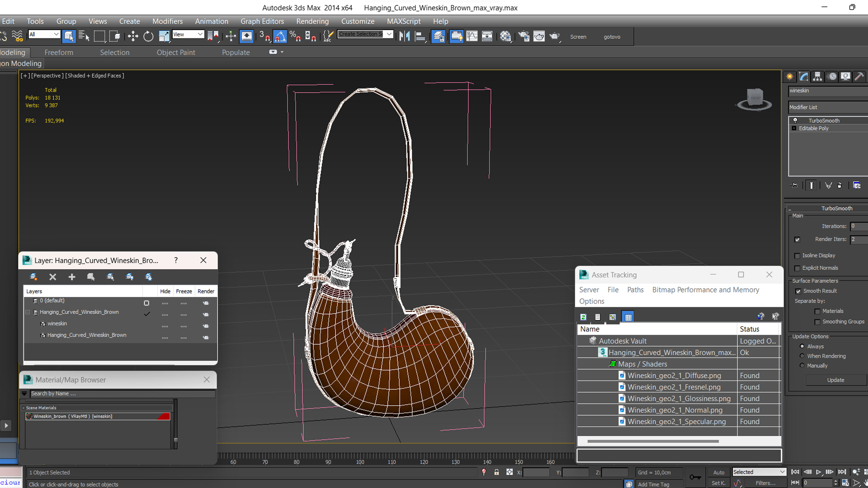Image resolution: width=868 pixels, height=488 pixels.
Task: Click the TurboSmooth Update button
Action: pyautogui.click(x=835, y=380)
